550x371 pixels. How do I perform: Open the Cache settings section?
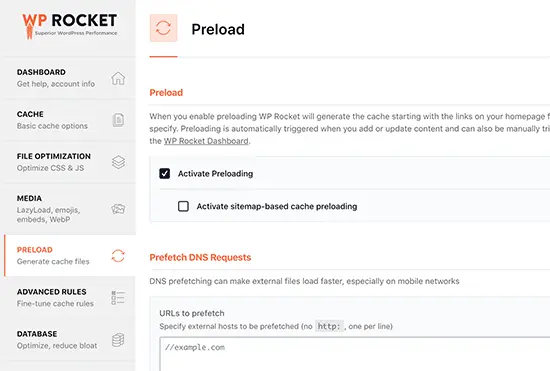click(x=70, y=120)
